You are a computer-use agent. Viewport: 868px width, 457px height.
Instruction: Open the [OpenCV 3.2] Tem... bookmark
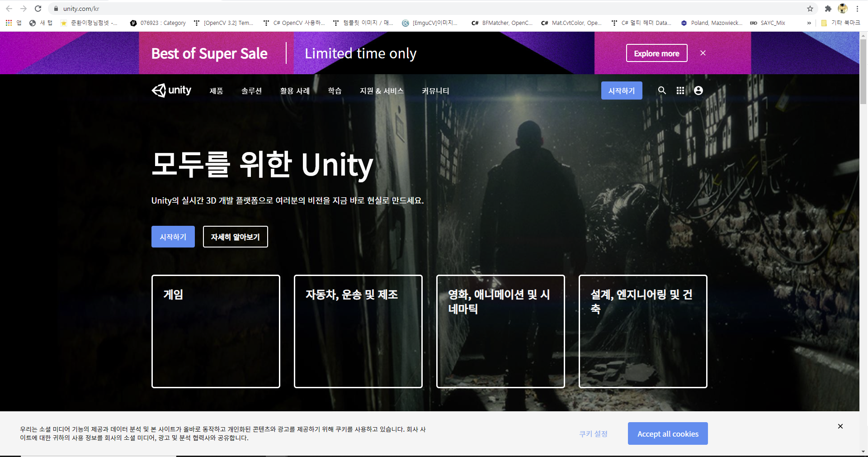[223, 23]
